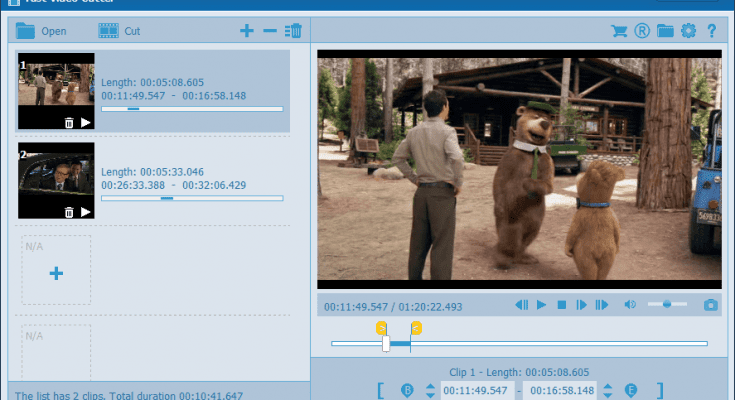This screenshot has width=735, height=400.
Task: Open settings with the gear icon
Action: click(x=688, y=31)
